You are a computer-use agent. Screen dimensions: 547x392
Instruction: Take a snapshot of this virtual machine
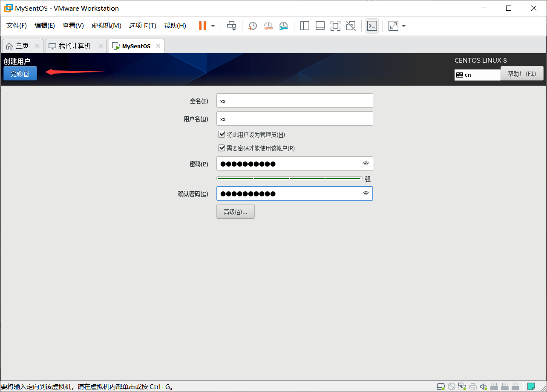tap(253, 26)
